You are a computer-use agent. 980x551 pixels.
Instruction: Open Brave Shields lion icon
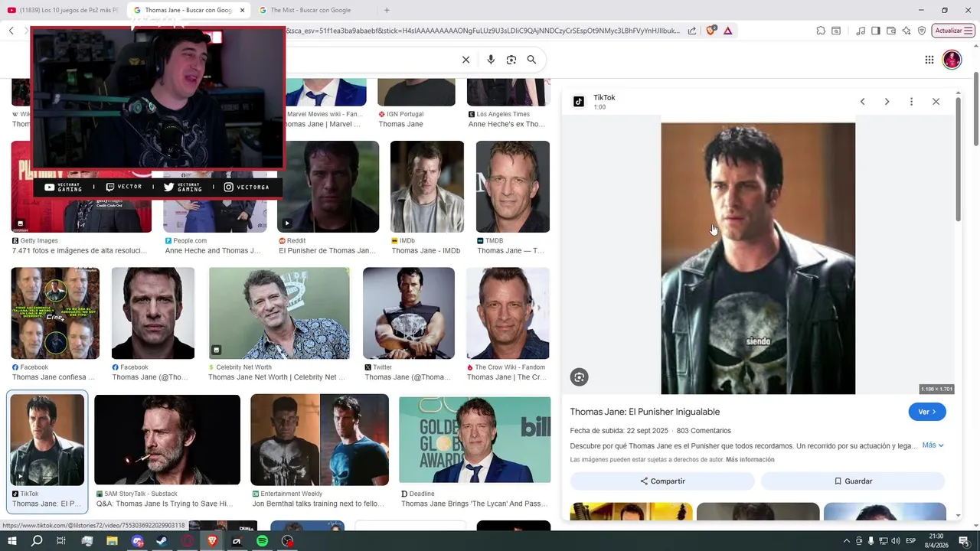710,31
